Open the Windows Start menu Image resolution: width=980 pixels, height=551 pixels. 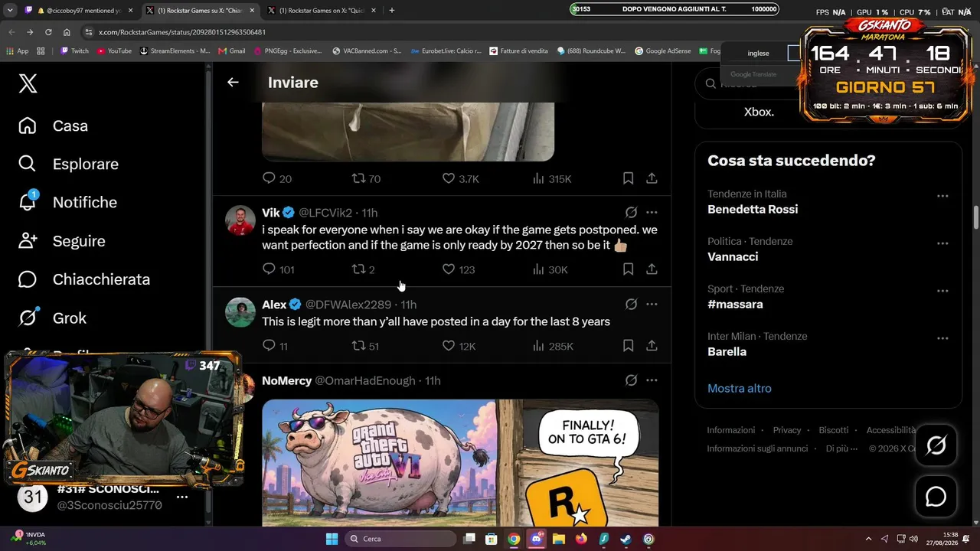pos(332,539)
